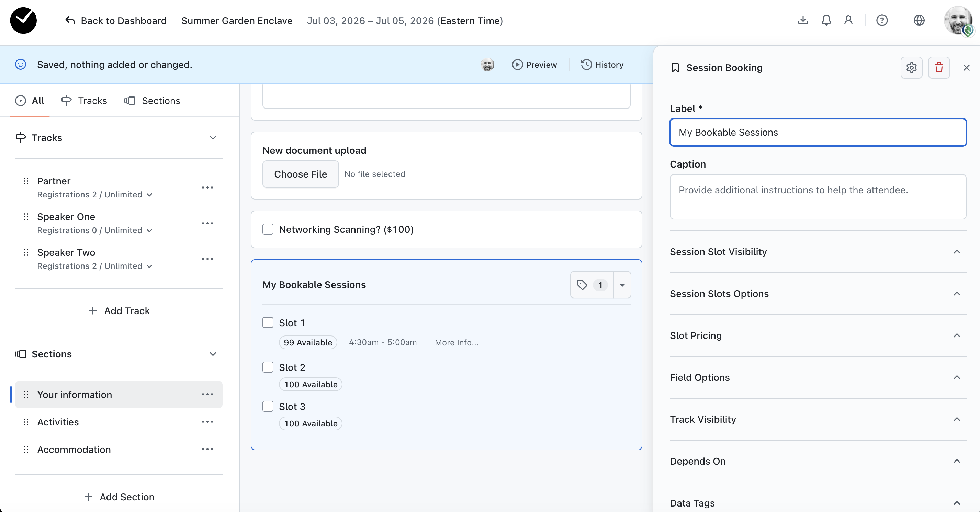The image size is (980, 512).
Task: Click into the Caption text area
Action: point(818,197)
